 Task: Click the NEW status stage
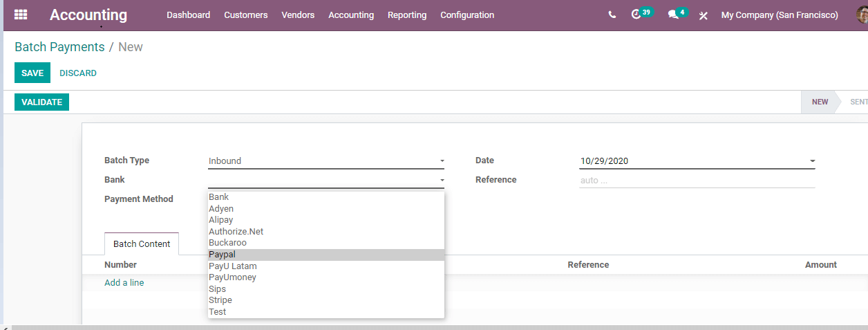pyautogui.click(x=820, y=102)
